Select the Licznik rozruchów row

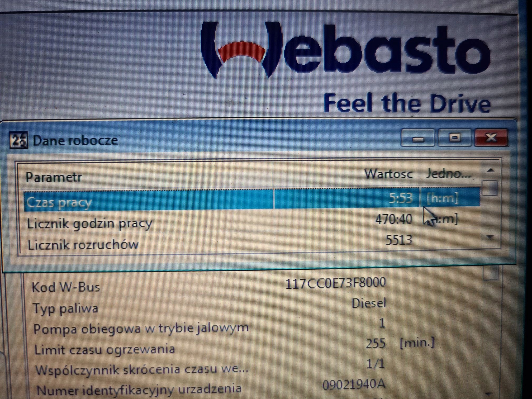pos(83,245)
